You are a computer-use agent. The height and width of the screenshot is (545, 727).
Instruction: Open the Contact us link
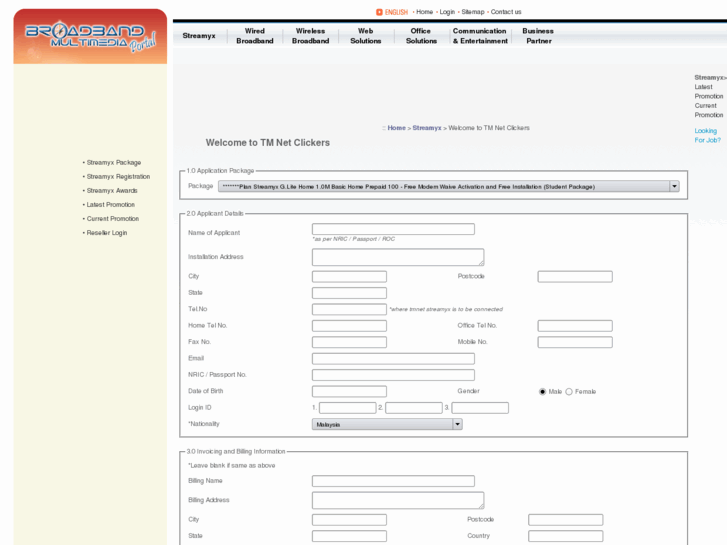pyautogui.click(x=506, y=12)
